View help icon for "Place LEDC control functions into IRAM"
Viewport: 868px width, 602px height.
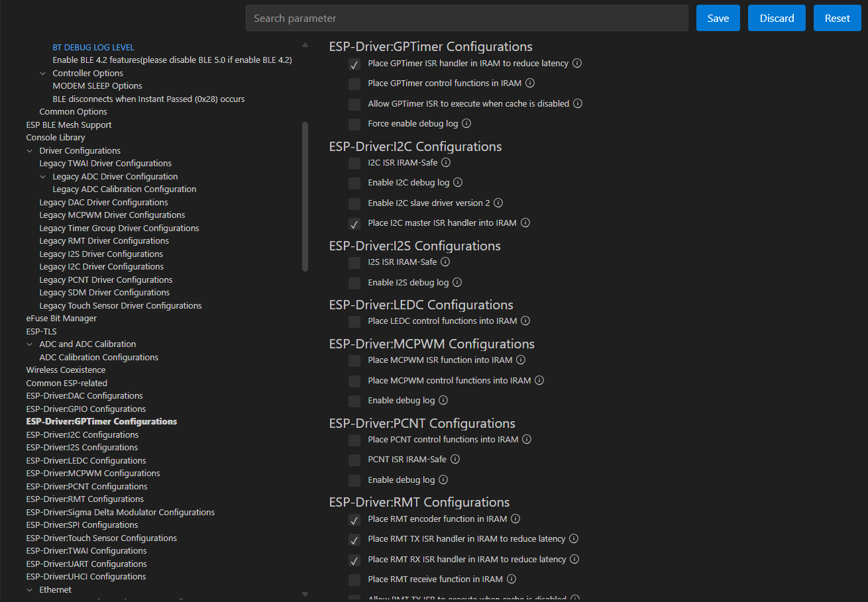pyautogui.click(x=525, y=321)
